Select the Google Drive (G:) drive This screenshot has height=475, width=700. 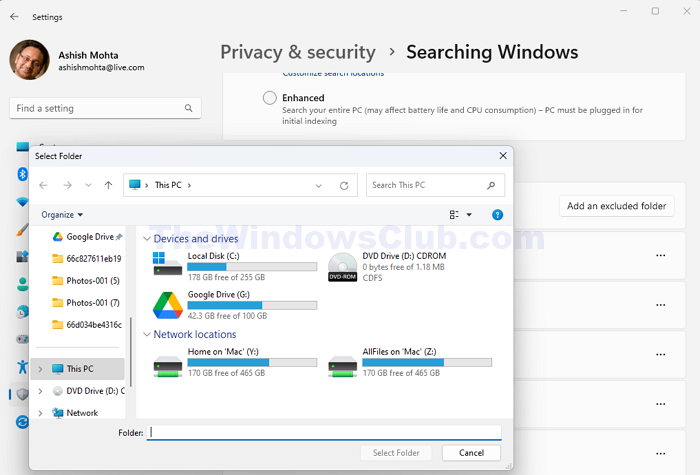pyautogui.click(x=235, y=305)
